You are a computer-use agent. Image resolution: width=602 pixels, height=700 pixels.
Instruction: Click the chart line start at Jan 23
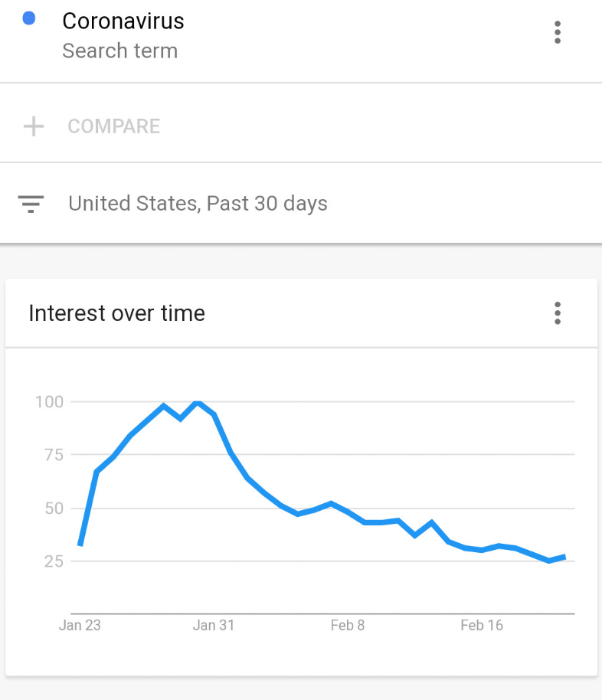(x=80, y=545)
